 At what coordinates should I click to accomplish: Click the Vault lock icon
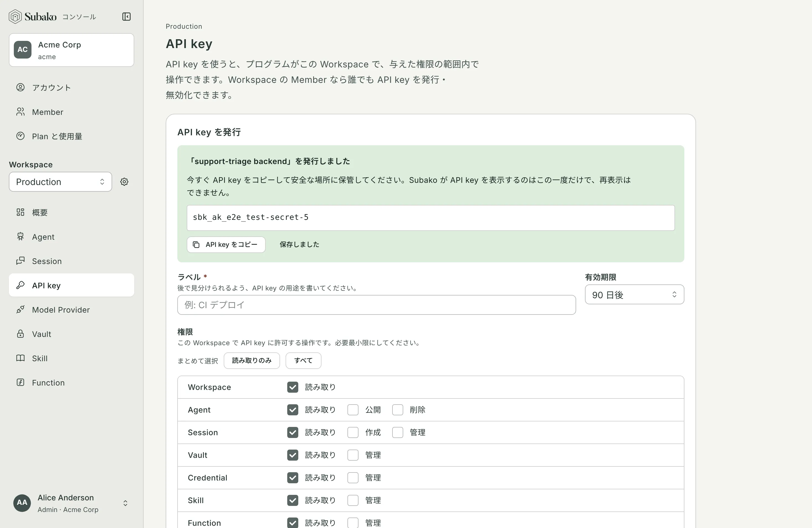click(x=20, y=334)
